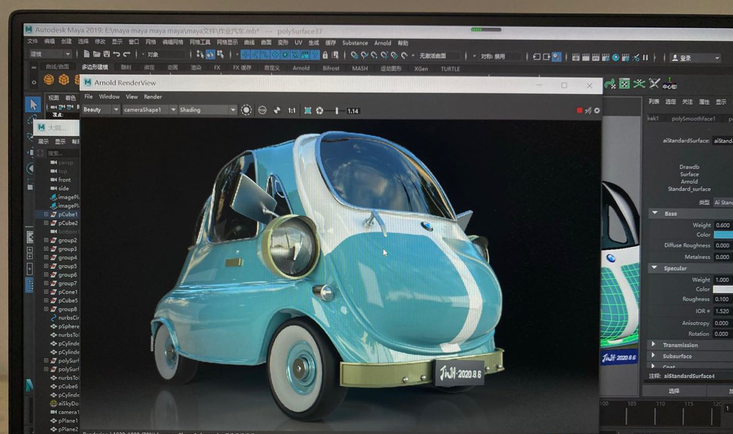Click the 1.14 exposure value field
The width and height of the screenshot is (733, 434).
(353, 111)
